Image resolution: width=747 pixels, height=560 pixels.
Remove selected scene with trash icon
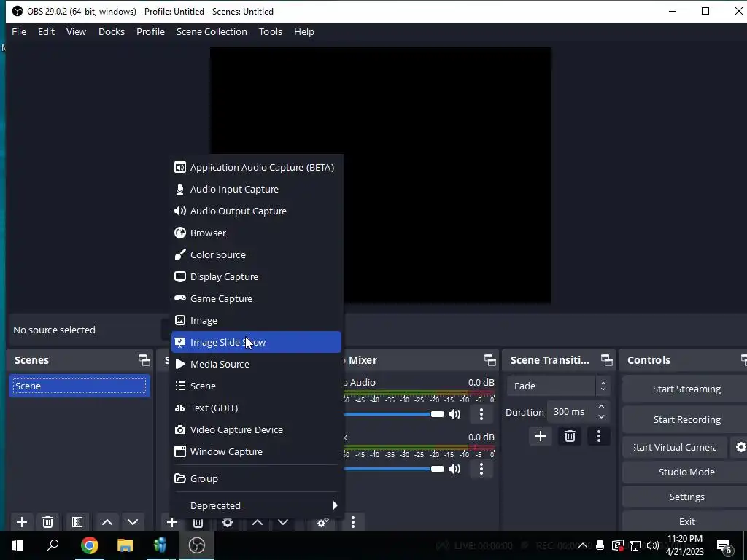47,522
